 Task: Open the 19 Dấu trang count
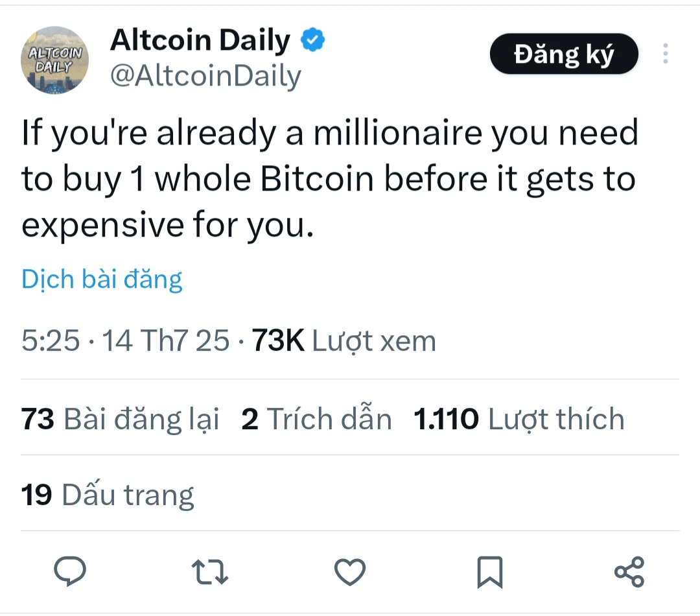[108, 495]
